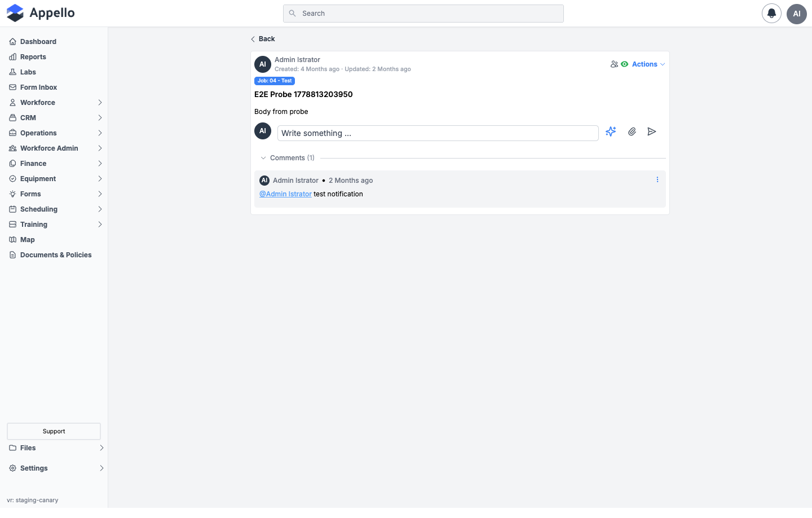Expand the Forms menu chevron
The height and width of the screenshot is (518, 812).
click(x=100, y=194)
